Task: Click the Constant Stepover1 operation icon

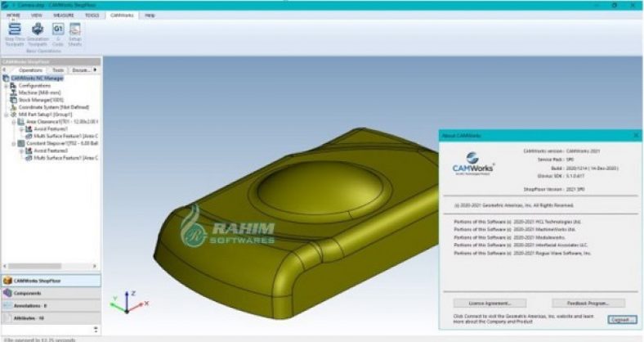Action: click(x=21, y=143)
